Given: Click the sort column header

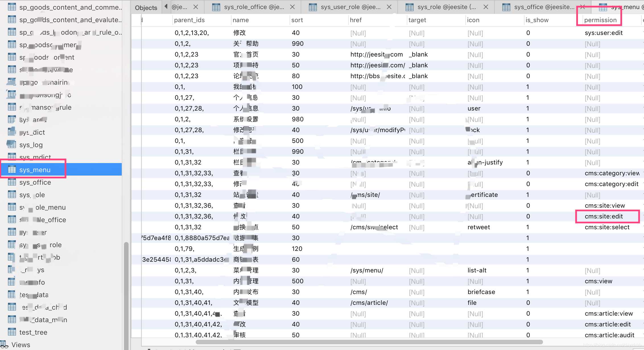Looking at the screenshot, I should 319,20.
